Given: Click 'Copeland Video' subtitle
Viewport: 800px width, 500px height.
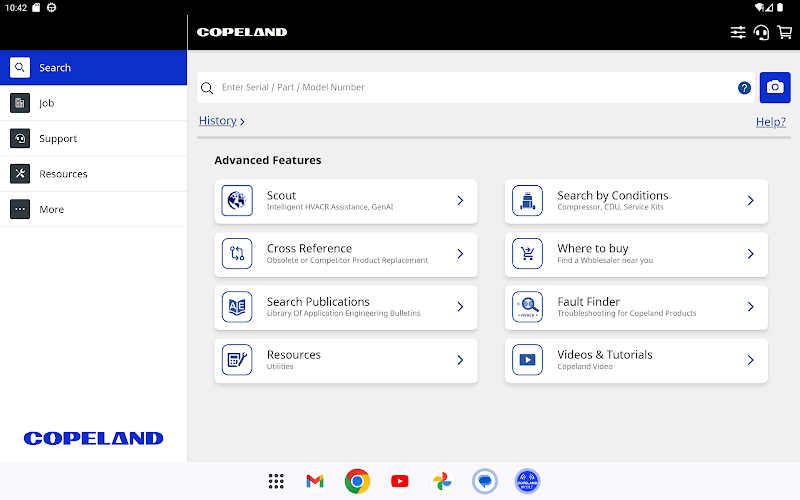Looking at the screenshot, I should [x=585, y=366].
